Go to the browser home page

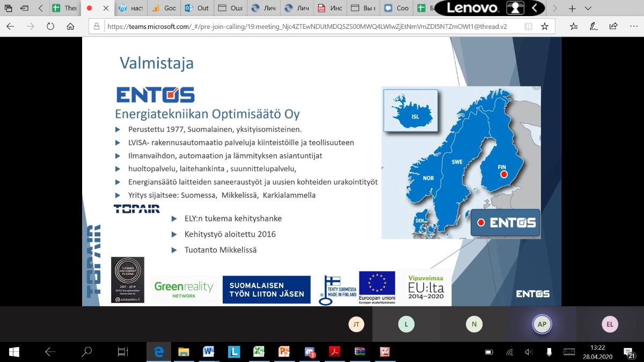(70, 26)
